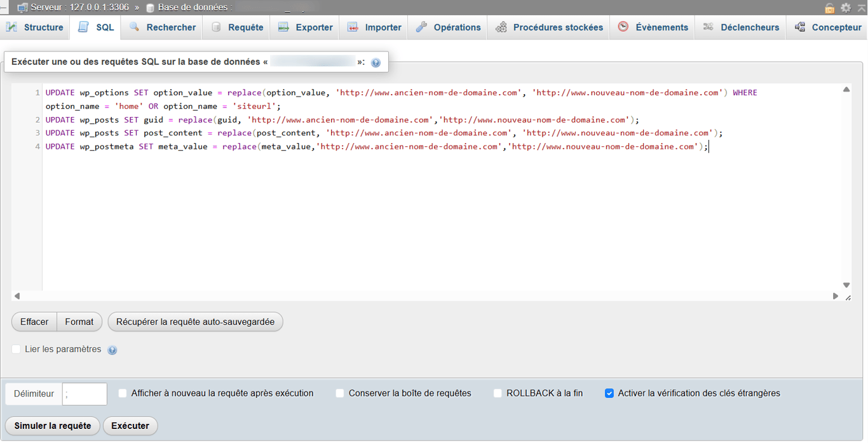Click the Concepteur tab icon

point(799,27)
